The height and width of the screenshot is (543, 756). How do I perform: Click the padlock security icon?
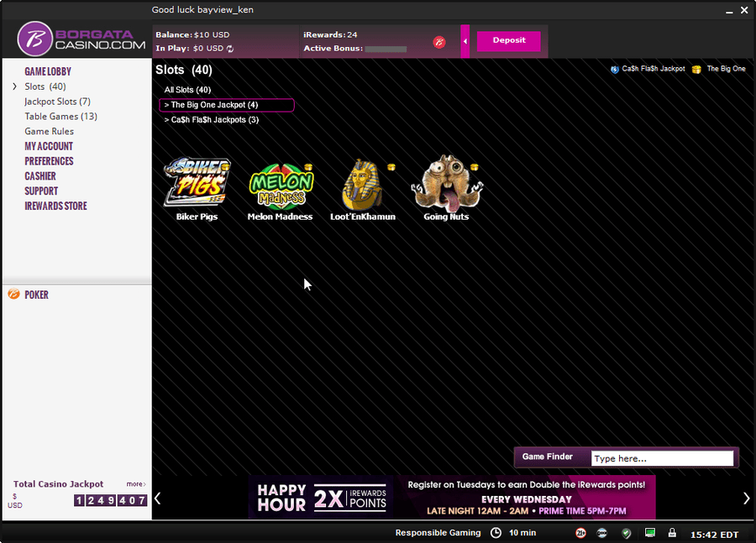click(672, 532)
